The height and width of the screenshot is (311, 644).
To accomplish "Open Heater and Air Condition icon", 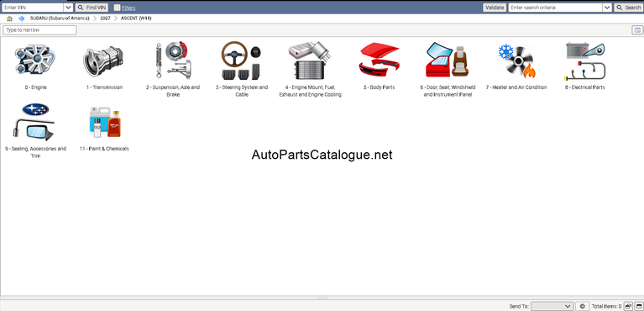I will (x=516, y=61).
